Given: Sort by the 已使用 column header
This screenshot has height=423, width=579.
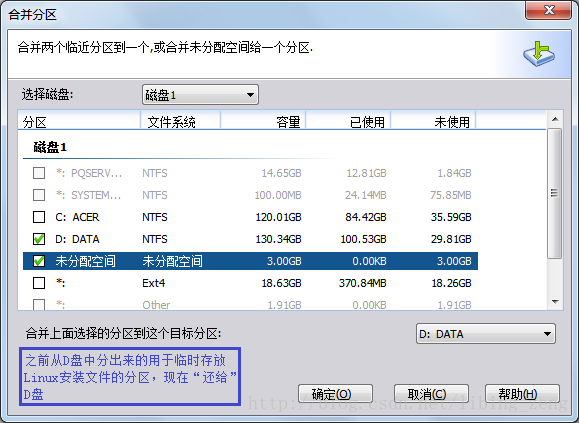Looking at the screenshot, I should (348, 121).
